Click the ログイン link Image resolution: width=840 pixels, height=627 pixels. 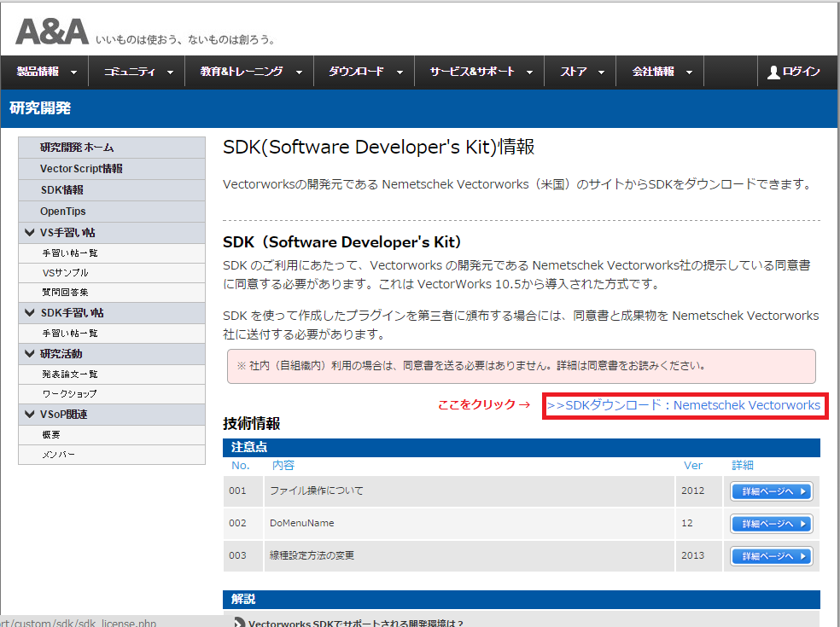pyautogui.click(x=801, y=72)
